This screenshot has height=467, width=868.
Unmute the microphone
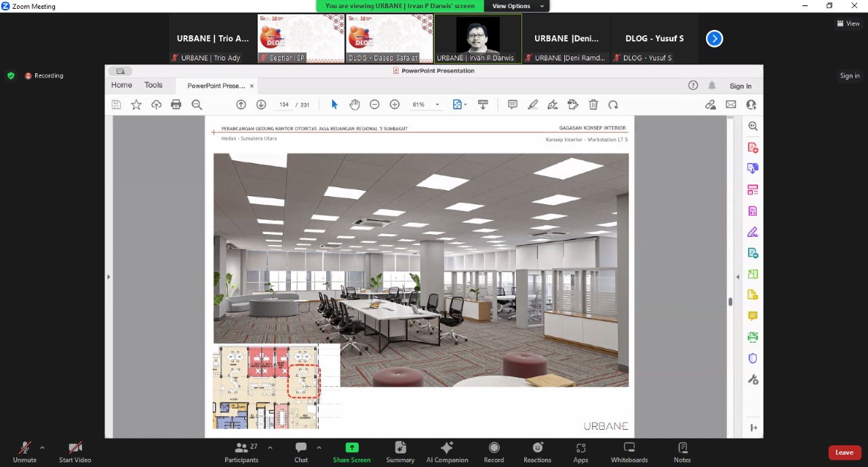pos(24,452)
